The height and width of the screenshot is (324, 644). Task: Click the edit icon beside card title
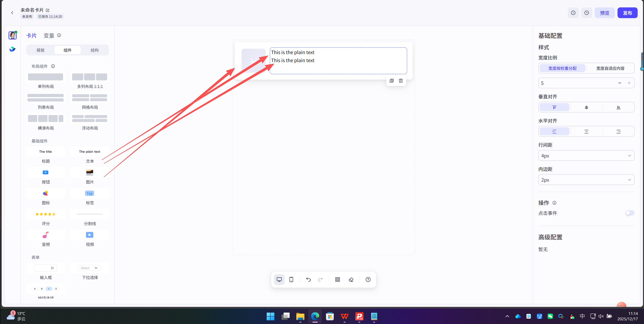click(x=48, y=10)
